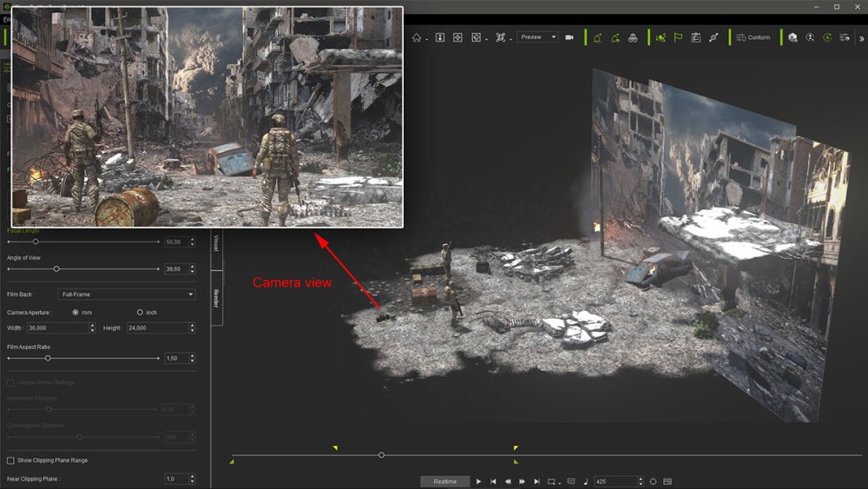868x489 pixels.
Task: Click the Conform button
Action: [753, 37]
